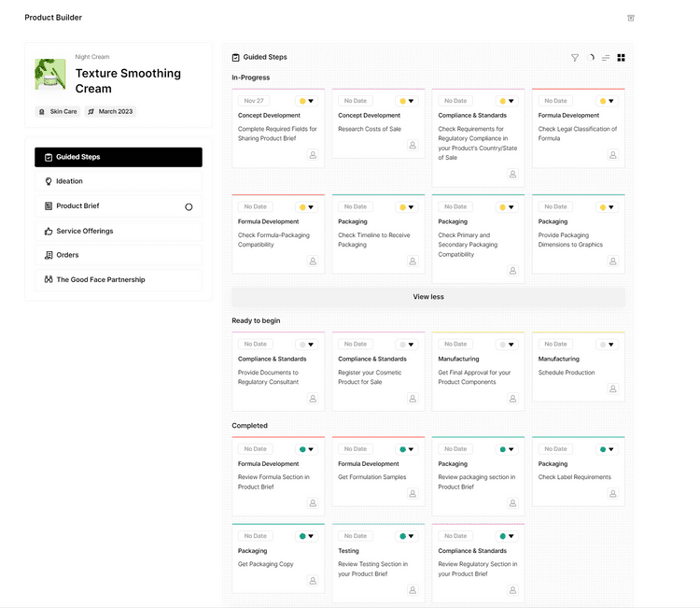Image resolution: width=700 pixels, height=608 pixels.
Task: Open status dropdown on Get Packaging Copy card
Action: coord(307,536)
